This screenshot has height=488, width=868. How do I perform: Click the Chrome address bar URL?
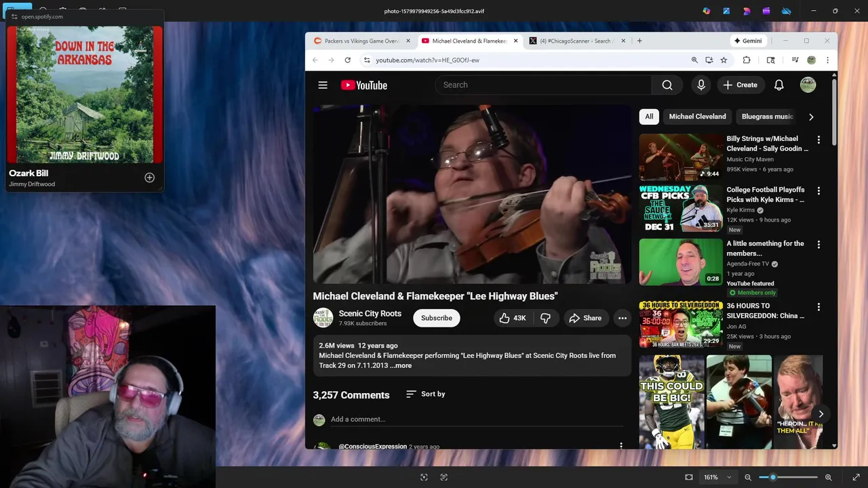(x=428, y=60)
